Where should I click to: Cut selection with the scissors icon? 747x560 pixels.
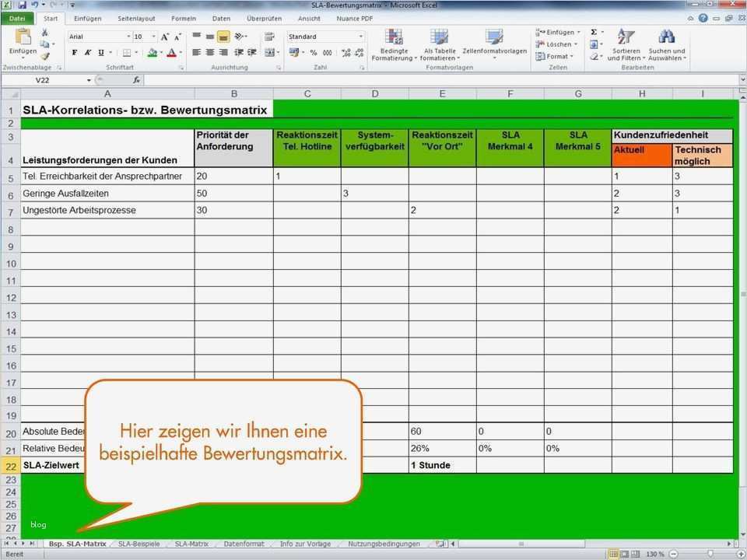pos(45,33)
